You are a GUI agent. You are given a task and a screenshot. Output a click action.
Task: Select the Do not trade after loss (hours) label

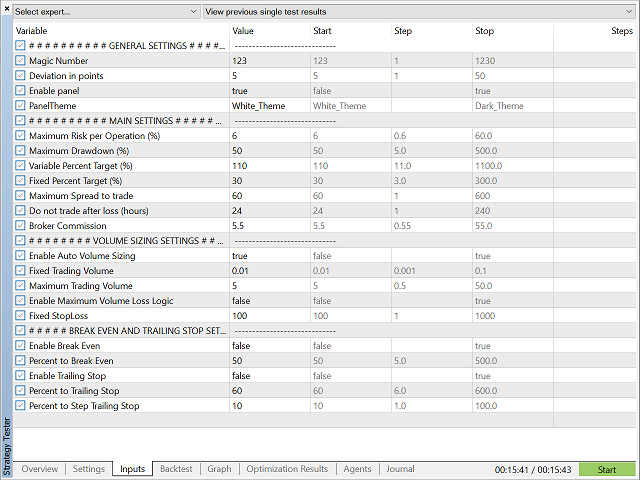coord(89,211)
